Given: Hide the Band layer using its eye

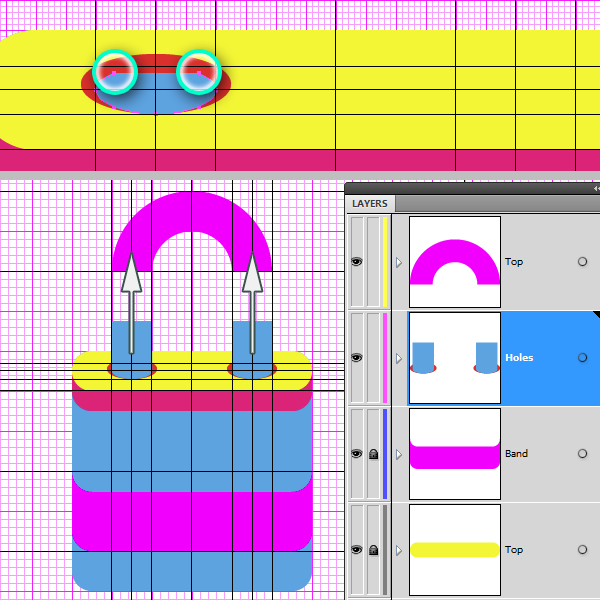Looking at the screenshot, I should tap(357, 454).
